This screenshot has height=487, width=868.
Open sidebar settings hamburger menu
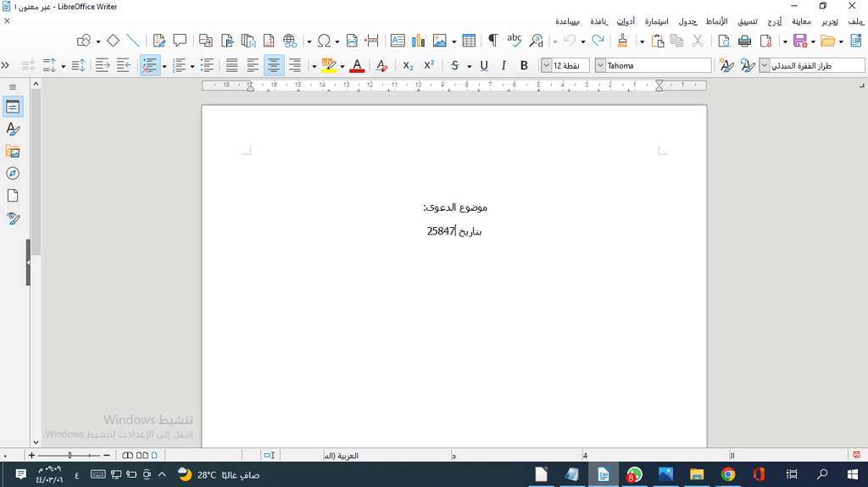(13, 87)
